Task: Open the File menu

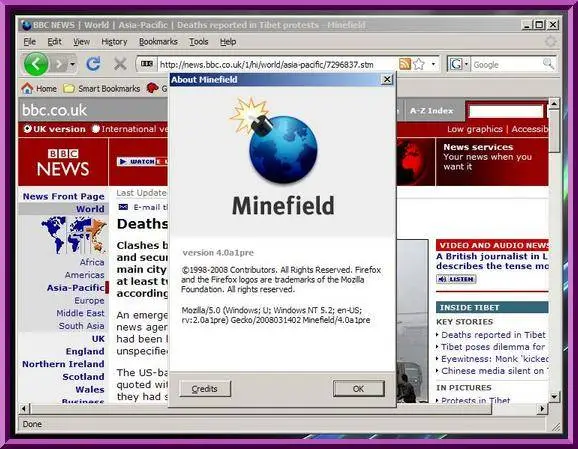Action: (29, 42)
